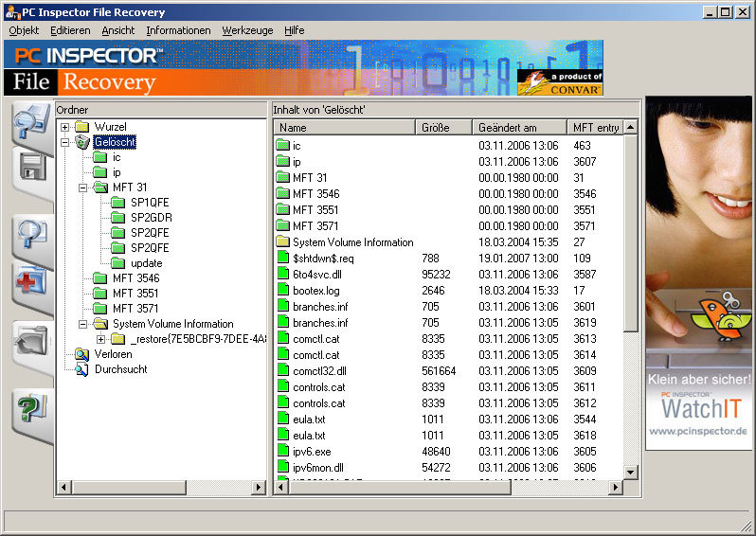Click green folder icon of SP1QFE
756x536 pixels.
(x=118, y=203)
